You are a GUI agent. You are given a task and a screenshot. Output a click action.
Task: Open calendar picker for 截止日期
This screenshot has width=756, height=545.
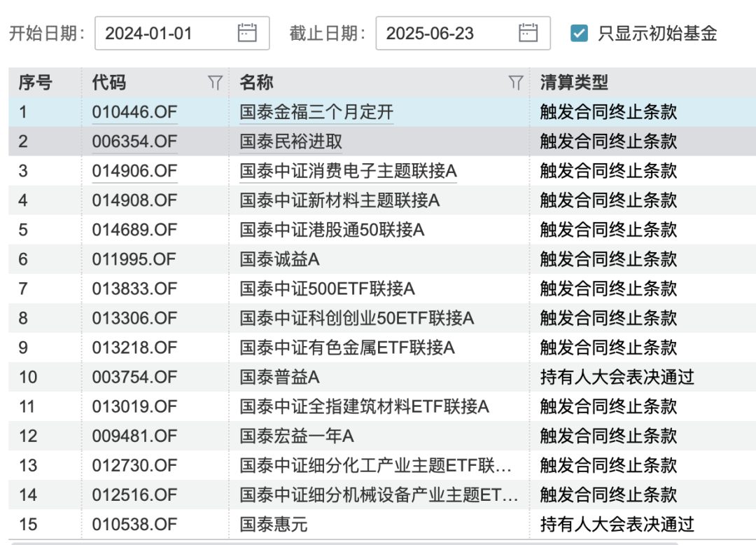(x=528, y=34)
